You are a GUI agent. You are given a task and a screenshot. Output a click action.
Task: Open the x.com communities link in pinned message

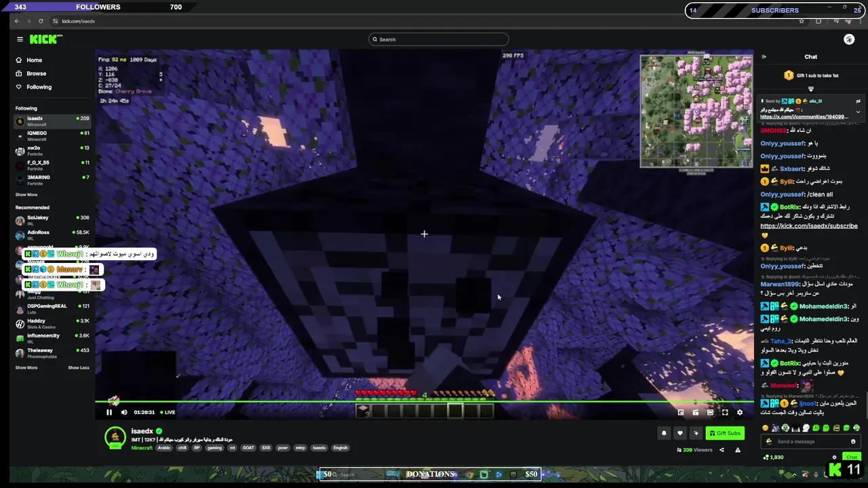(x=804, y=117)
